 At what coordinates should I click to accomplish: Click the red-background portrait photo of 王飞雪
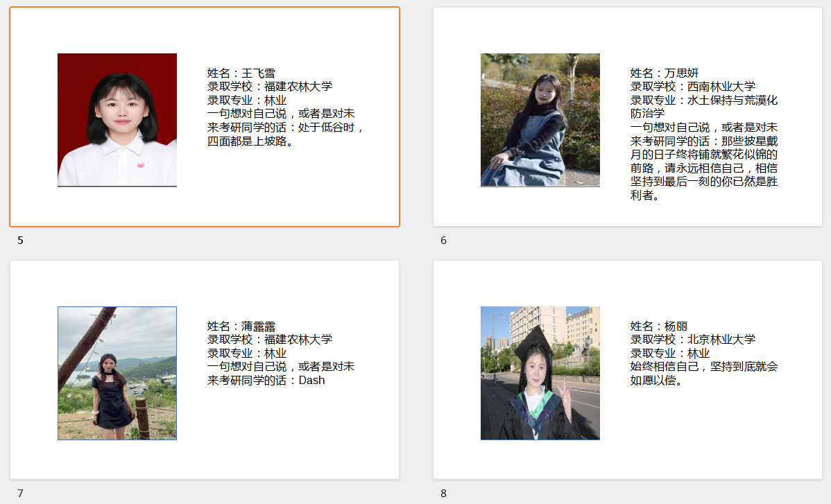(x=117, y=120)
